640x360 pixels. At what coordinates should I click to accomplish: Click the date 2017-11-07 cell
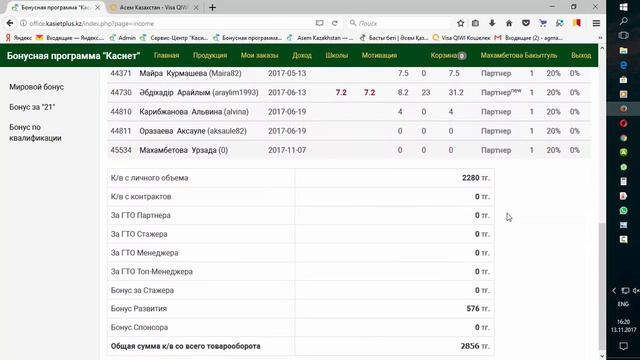[x=287, y=150]
